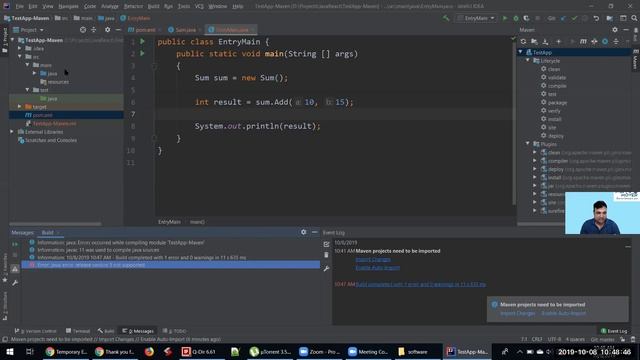Click Maven generate sources folder icon
The image size is (640, 360).
(x=534, y=41)
